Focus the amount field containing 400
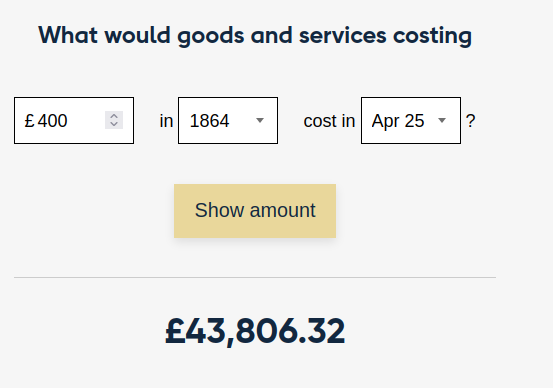553x389 pixels. (x=74, y=121)
